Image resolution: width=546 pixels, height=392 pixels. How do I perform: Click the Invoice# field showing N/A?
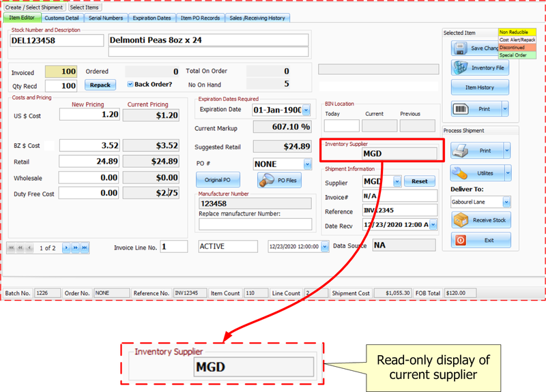[x=400, y=196]
